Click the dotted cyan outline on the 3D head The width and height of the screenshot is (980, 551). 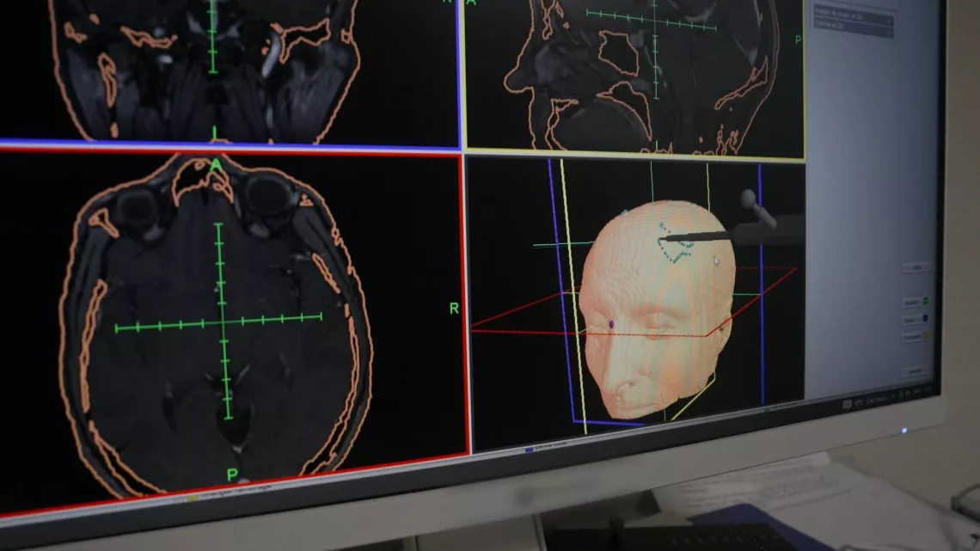click(677, 242)
